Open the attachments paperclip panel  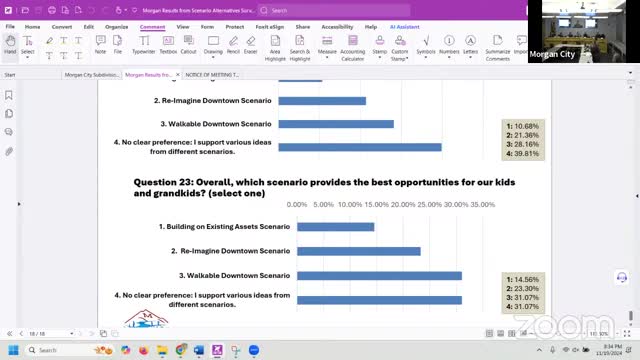point(9,151)
